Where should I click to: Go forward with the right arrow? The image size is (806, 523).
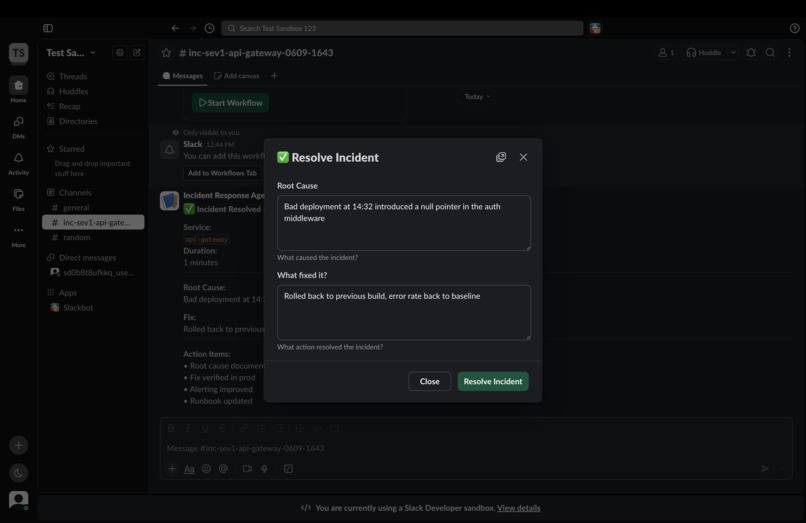(192, 28)
